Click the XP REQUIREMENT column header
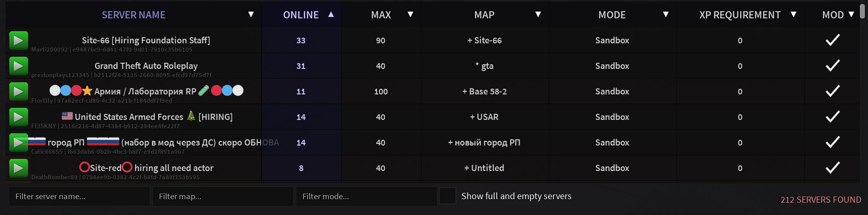The image size is (868, 215). pyautogui.click(x=740, y=15)
